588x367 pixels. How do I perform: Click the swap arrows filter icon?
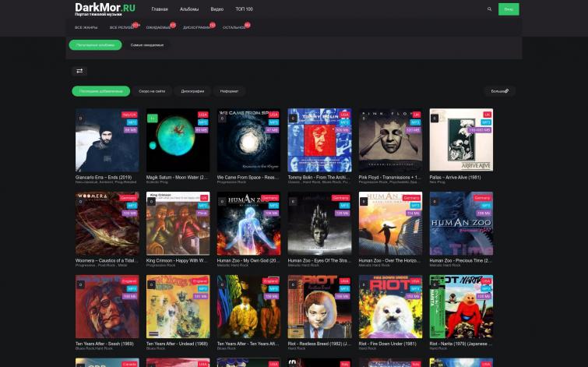pos(79,71)
